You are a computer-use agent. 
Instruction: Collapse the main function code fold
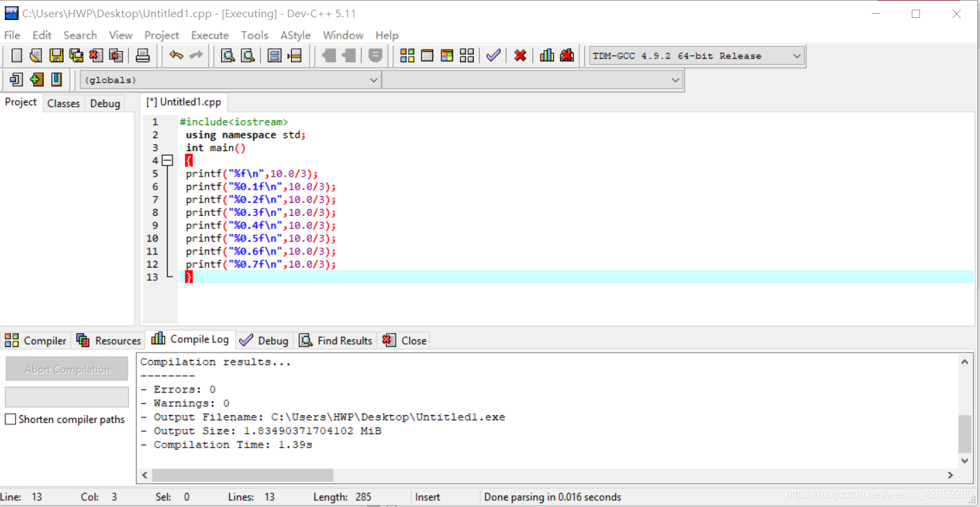pos(168,160)
